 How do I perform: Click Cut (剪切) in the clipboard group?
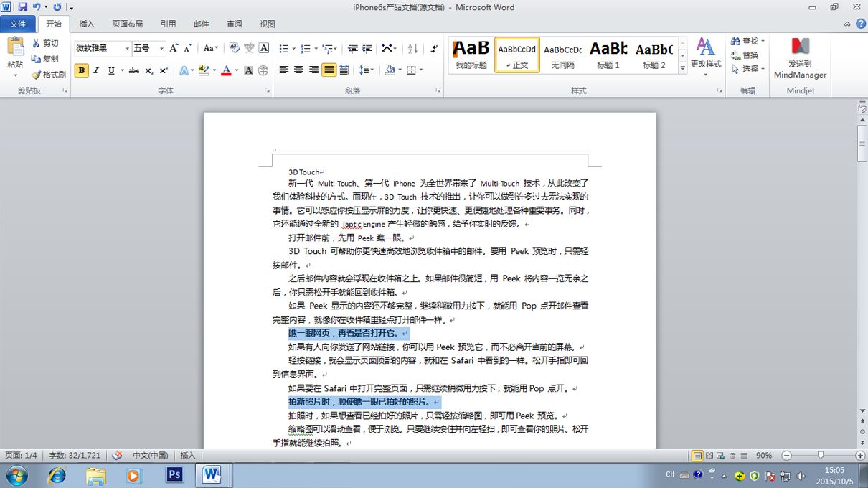point(45,43)
